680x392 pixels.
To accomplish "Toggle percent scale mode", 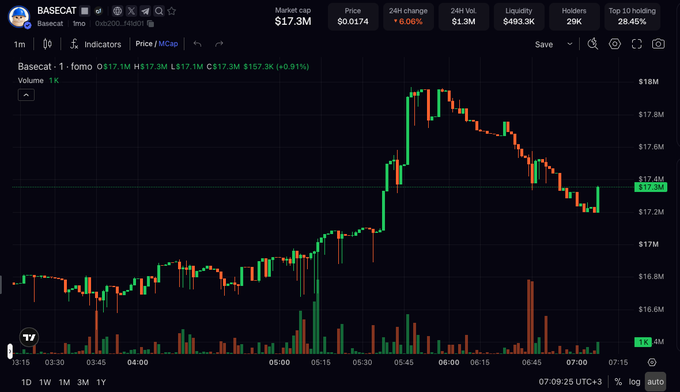I will [x=618, y=382].
